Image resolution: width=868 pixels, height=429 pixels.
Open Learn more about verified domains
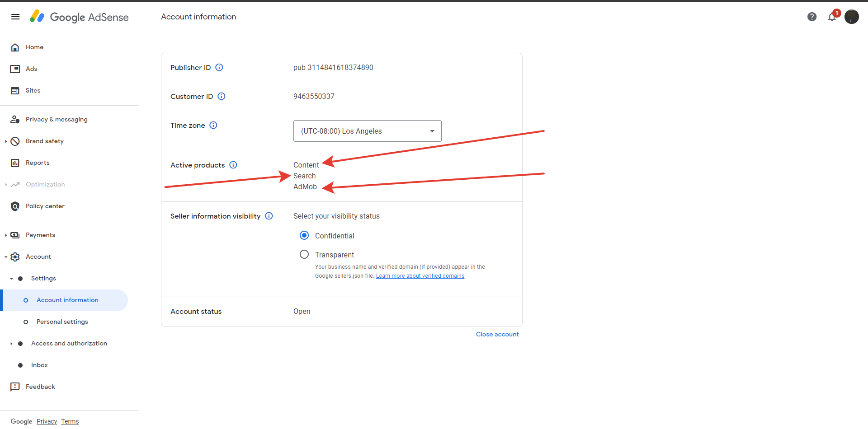coord(420,276)
